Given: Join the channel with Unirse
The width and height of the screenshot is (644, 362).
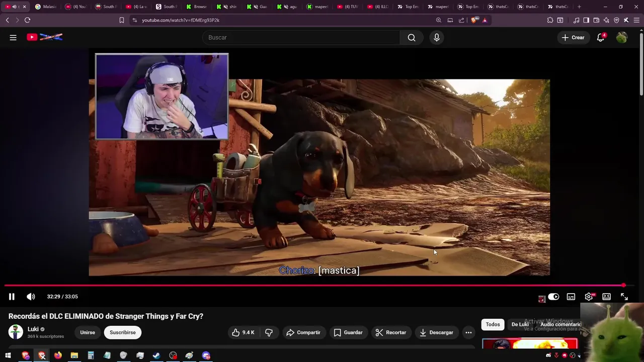Looking at the screenshot, I should click(88, 332).
